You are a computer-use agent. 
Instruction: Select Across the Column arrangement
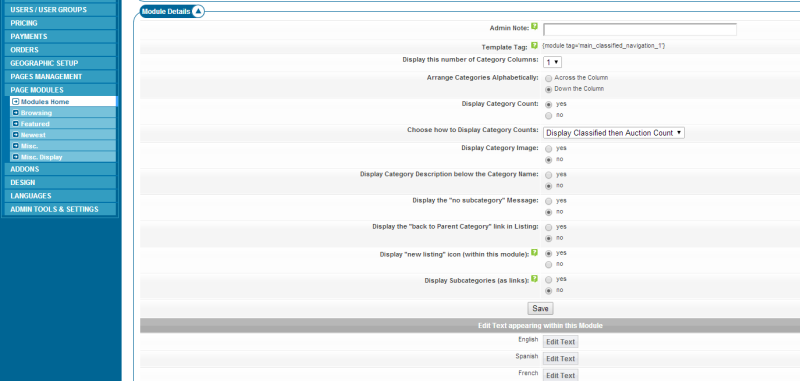(x=548, y=79)
